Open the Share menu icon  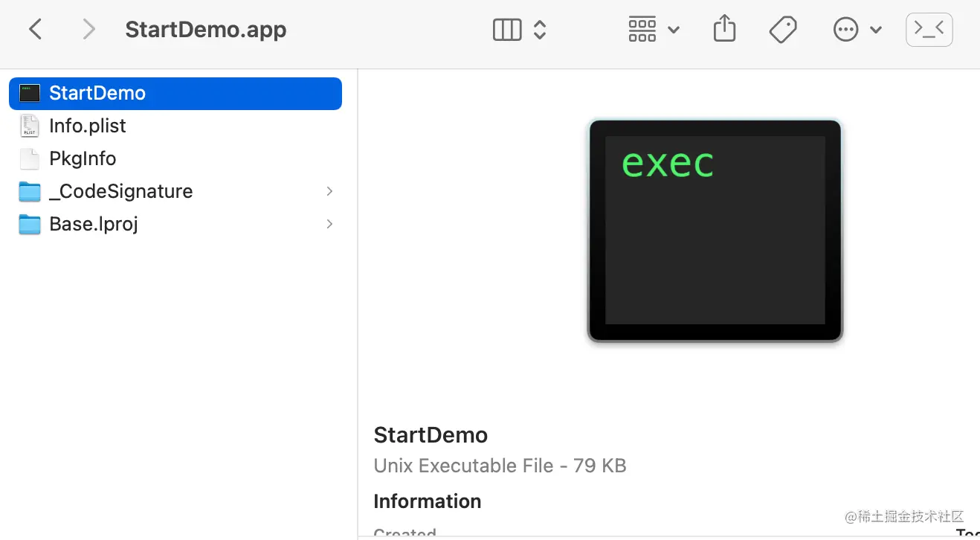[724, 30]
